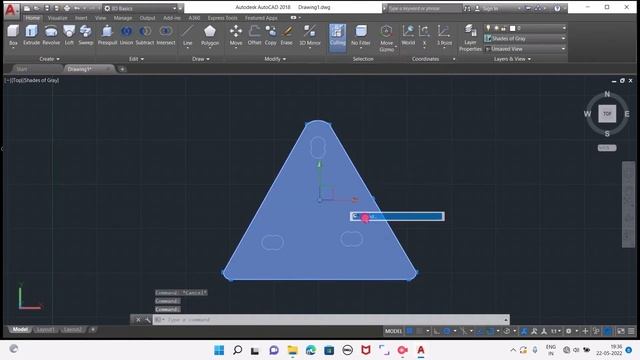Viewport: 640px width, 360px height.
Task: Add a new drawing tab with plus
Action: point(122,69)
